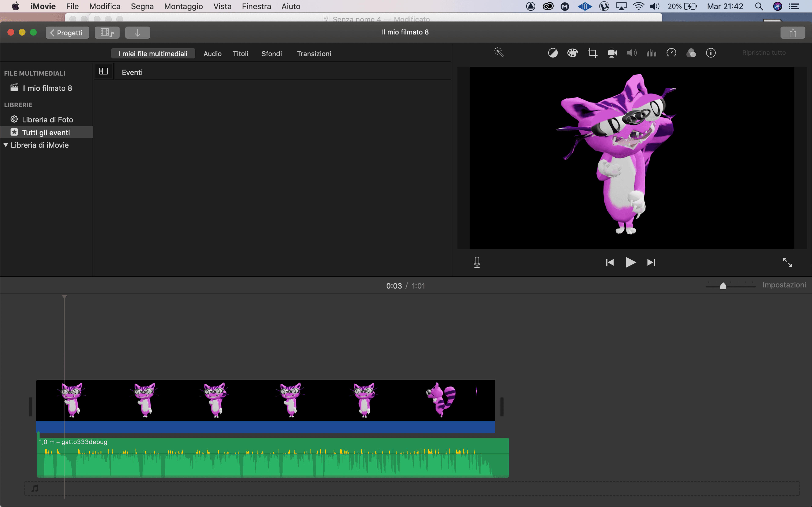Toggle the media browser display button

pyautogui.click(x=107, y=33)
